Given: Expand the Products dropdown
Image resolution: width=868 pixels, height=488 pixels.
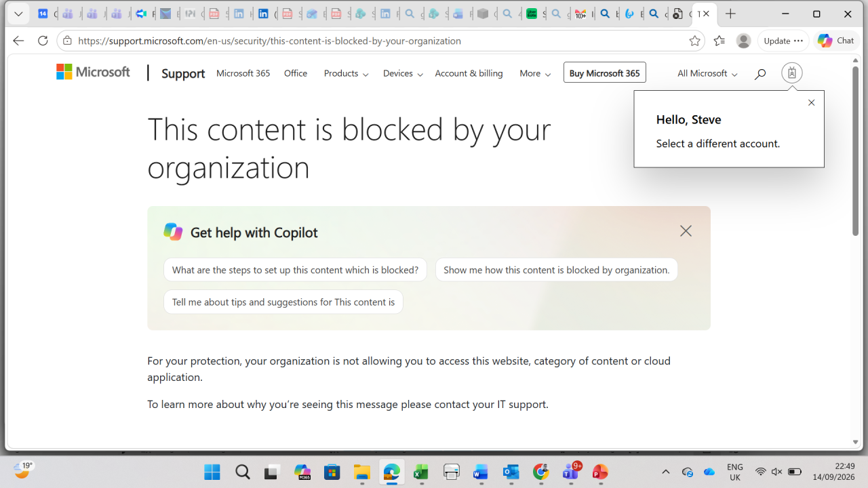Looking at the screenshot, I should click(346, 73).
